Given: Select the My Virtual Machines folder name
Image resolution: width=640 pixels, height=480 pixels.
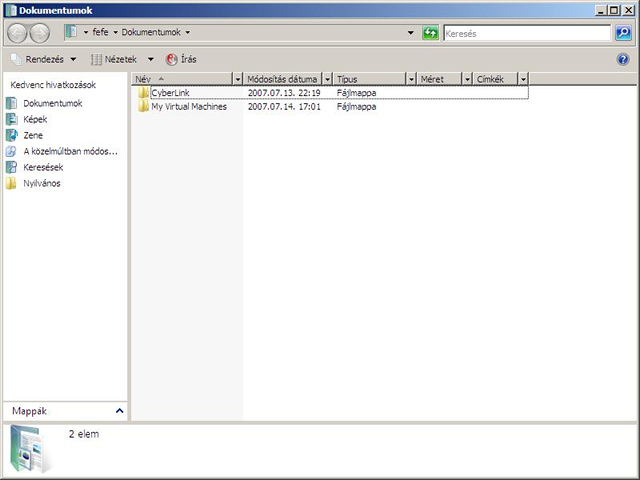Looking at the screenshot, I should click(x=189, y=107).
